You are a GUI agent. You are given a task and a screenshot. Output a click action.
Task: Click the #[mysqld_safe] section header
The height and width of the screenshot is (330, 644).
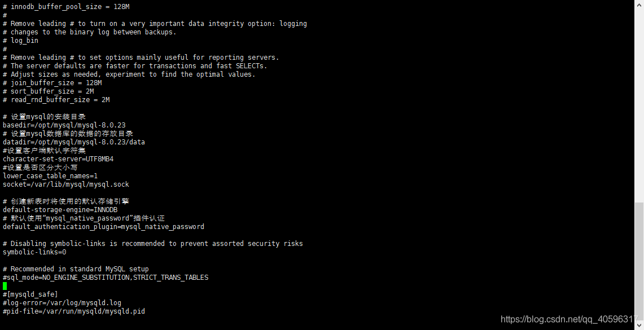(30, 294)
